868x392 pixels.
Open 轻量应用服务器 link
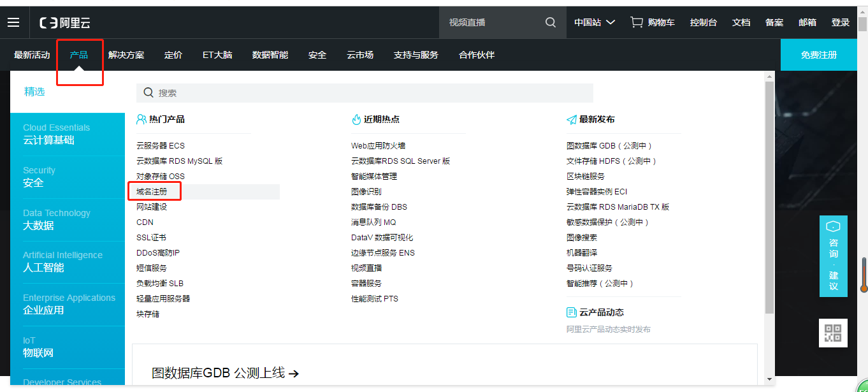point(163,298)
